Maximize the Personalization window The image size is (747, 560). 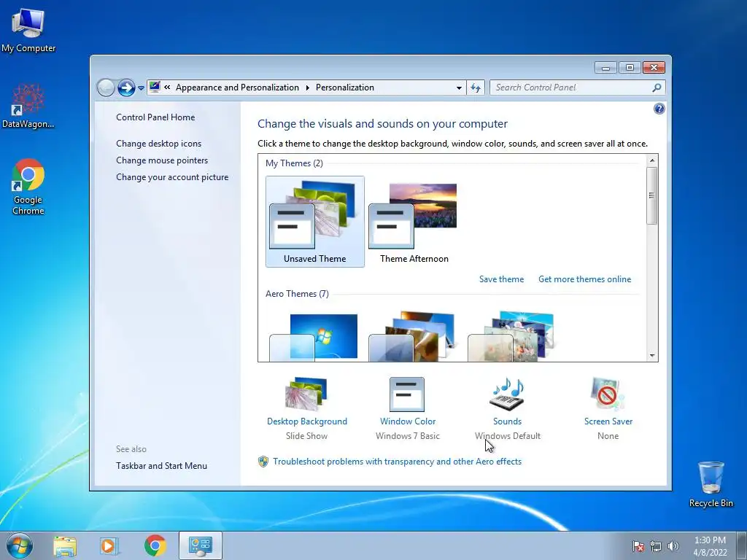pyautogui.click(x=630, y=68)
